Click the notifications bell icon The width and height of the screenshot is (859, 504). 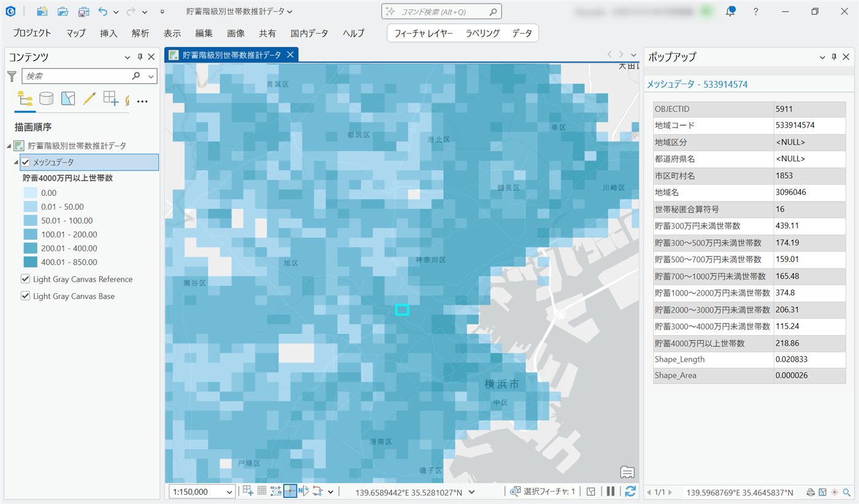(730, 12)
